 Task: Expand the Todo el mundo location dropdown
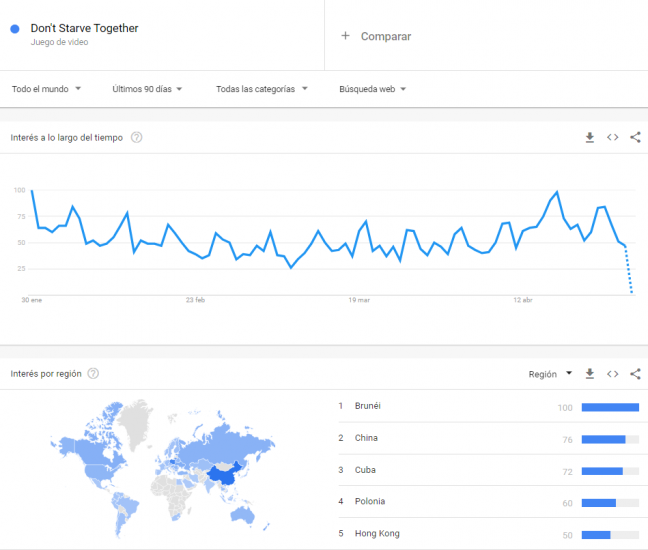46,89
